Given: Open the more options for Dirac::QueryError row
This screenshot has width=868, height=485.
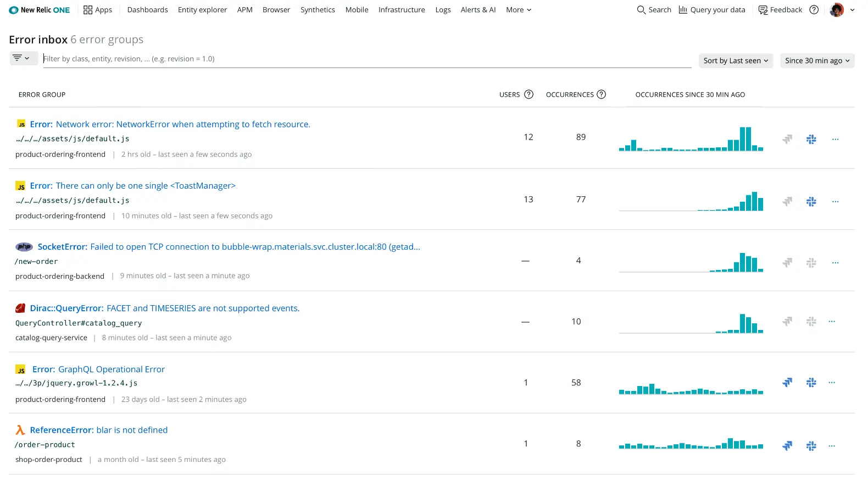Looking at the screenshot, I should 832,322.
